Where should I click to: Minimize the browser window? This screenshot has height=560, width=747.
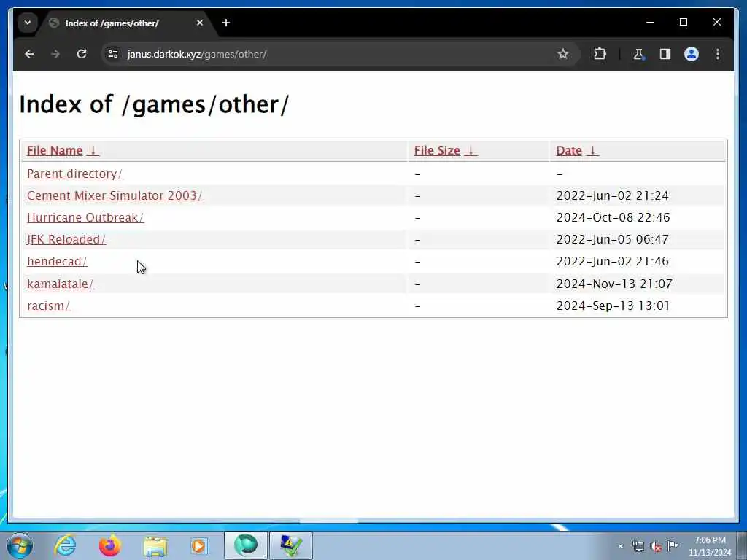(650, 23)
